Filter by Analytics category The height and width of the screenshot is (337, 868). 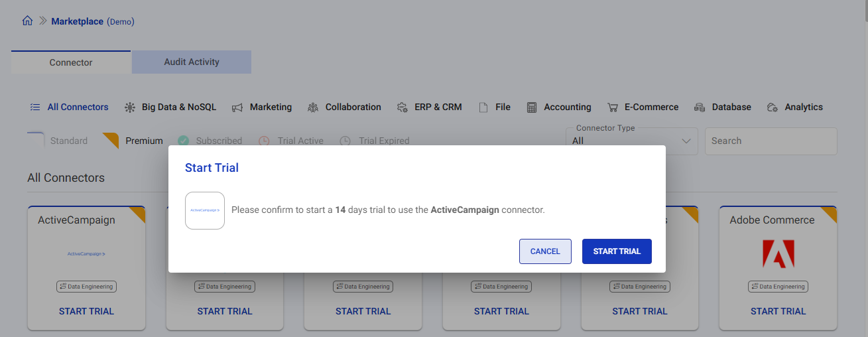pyautogui.click(x=795, y=107)
